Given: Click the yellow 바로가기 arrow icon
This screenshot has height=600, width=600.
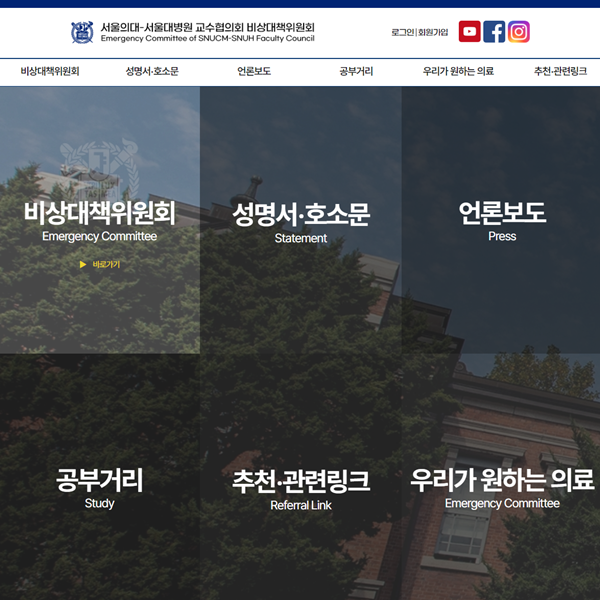Looking at the screenshot, I should coord(83,264).
